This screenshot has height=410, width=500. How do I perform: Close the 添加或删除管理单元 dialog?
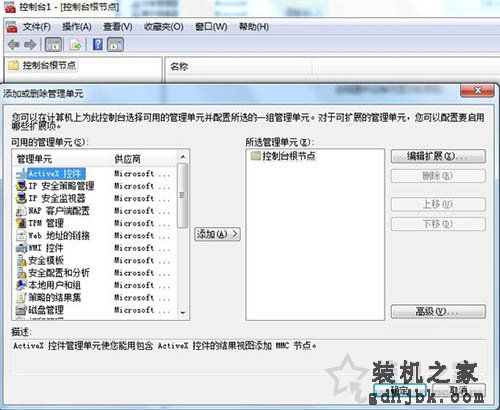click(477, 90)
